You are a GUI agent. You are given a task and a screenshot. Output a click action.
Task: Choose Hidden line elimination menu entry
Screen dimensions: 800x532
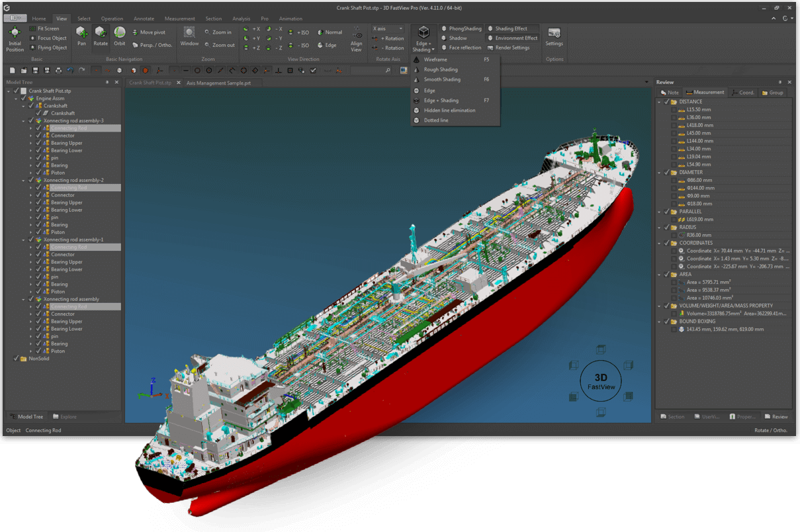(x=455, y=111)
